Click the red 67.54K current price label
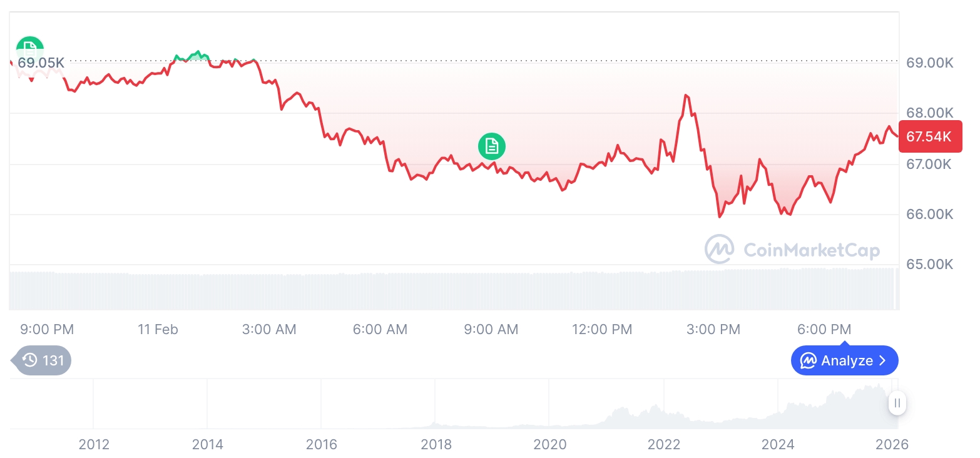Viewport: 980px width, 458px height. pos(929,136)
